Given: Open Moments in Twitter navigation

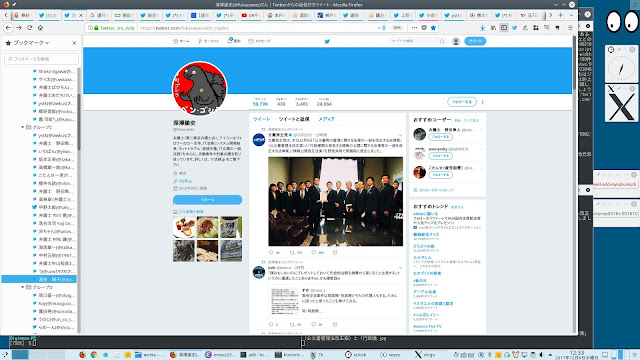Looking at the screenshot, I should (208, 41).
